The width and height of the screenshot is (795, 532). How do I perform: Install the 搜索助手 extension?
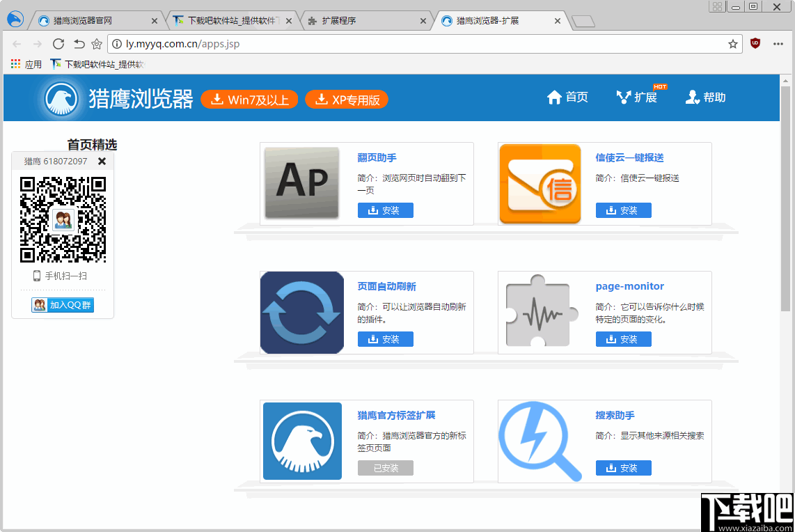[624, 468]
